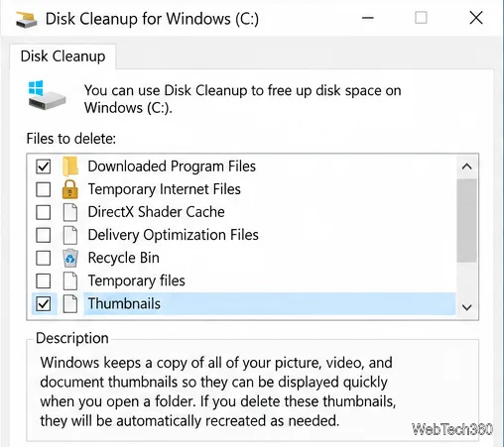Click the file list scroll up arrow
Image resolution: width=504 pixels, height=447 pixels.
point(466,167)
